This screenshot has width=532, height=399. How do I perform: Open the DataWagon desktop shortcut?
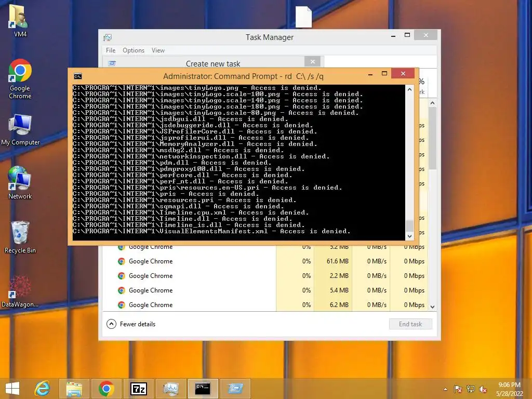pyautogui.click(x=20, y=291)
